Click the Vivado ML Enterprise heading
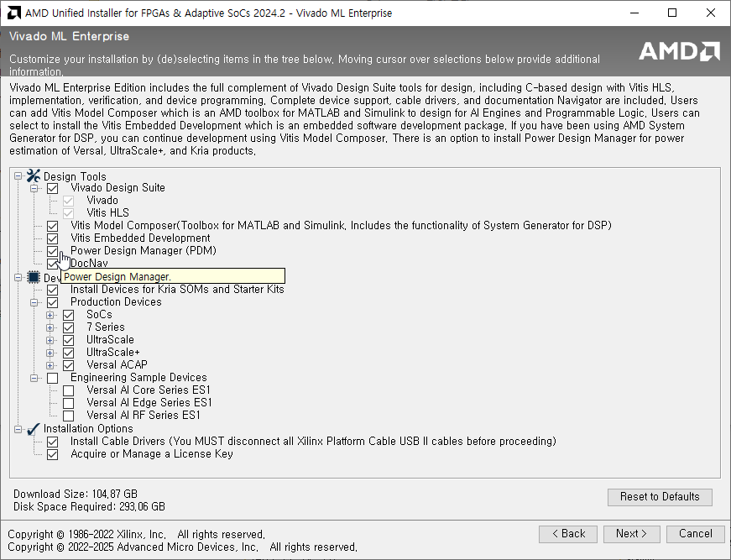Viewport: 731px width, 560px height. [x=69, y=36]
